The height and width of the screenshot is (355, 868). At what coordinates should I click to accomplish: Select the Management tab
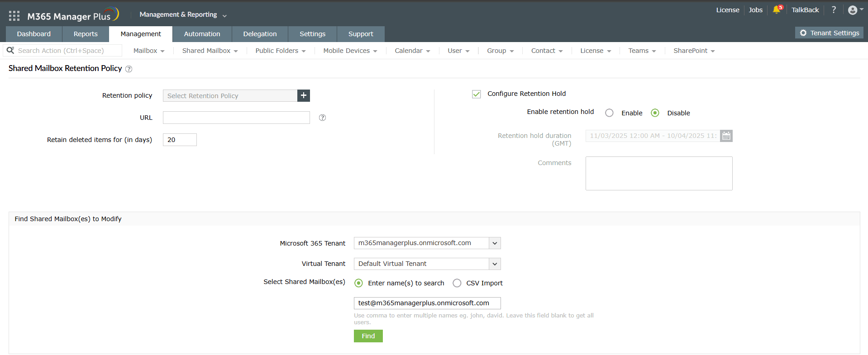pyautogui.click(x=141, y=34)
